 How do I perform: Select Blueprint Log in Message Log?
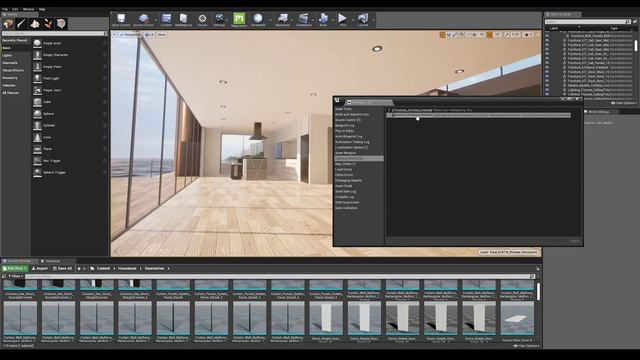coord(344,125)
